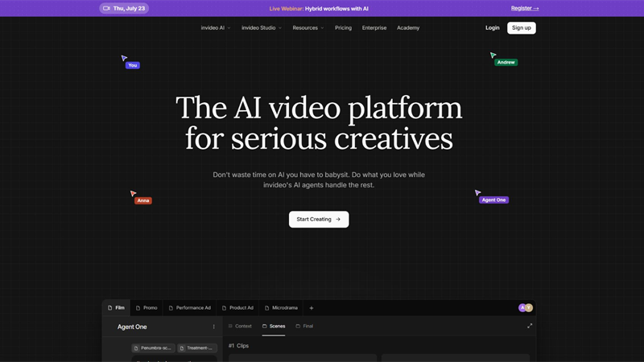The image size is (644, 362).
Task: Click the 'Agent One' panel title
Action: [x=132, y=327]
